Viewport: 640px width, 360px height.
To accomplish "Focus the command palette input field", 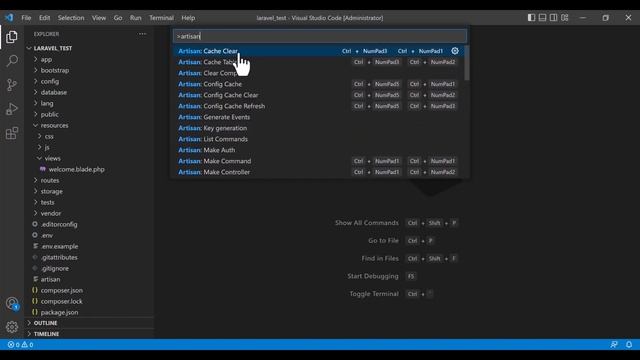I will pyautogui.click(x=320, y=36).
